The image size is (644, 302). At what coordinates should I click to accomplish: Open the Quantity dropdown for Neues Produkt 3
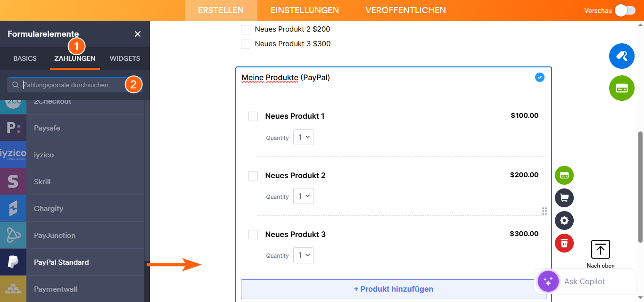pos(303,255)
